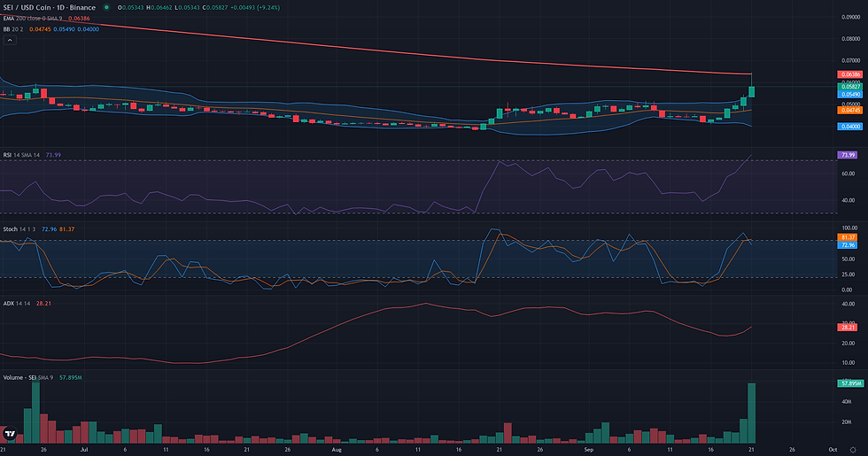Click the blue 0.05490 upper band label

click(x=849, y=94)
